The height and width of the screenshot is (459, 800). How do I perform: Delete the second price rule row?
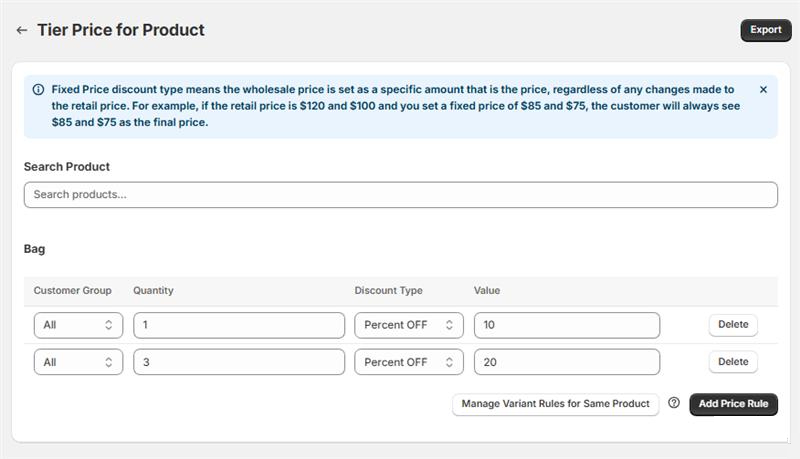pos(733,362)
